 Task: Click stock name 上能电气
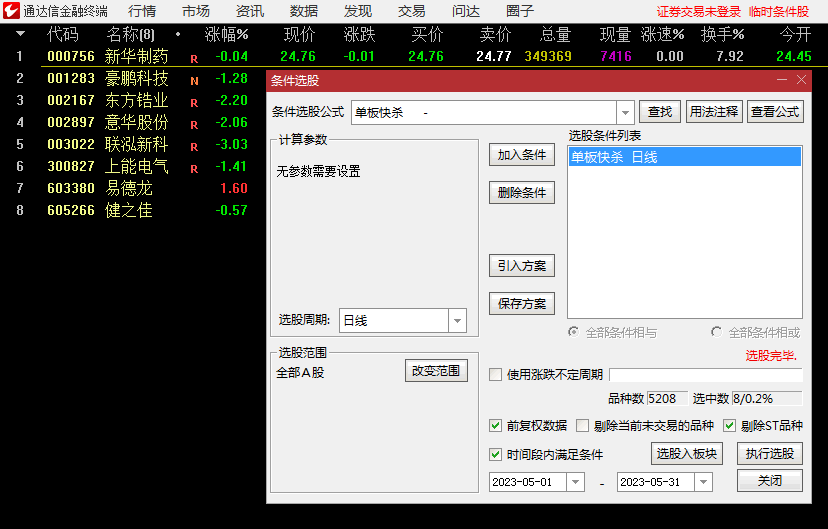tap(136, 166)
